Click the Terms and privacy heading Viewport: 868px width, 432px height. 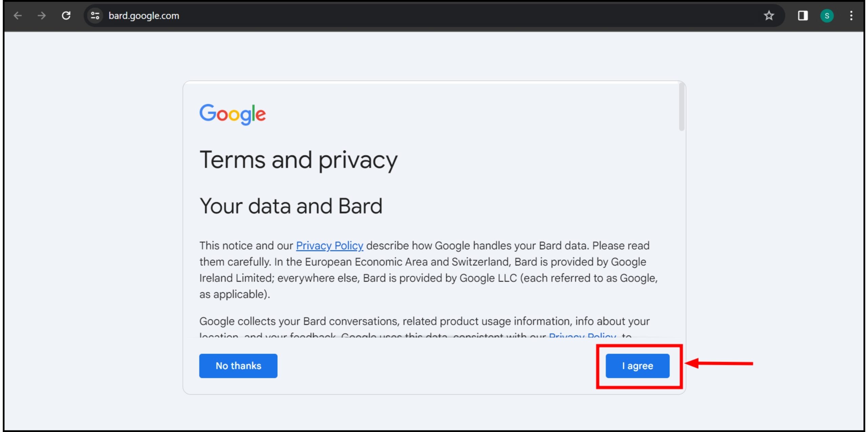[x=298, y=160]
